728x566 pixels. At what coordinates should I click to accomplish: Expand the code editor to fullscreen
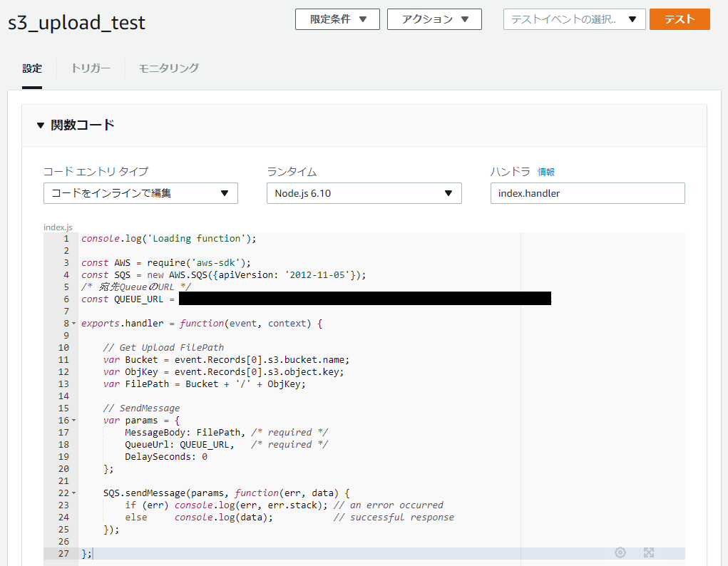(x=649, y=552)
